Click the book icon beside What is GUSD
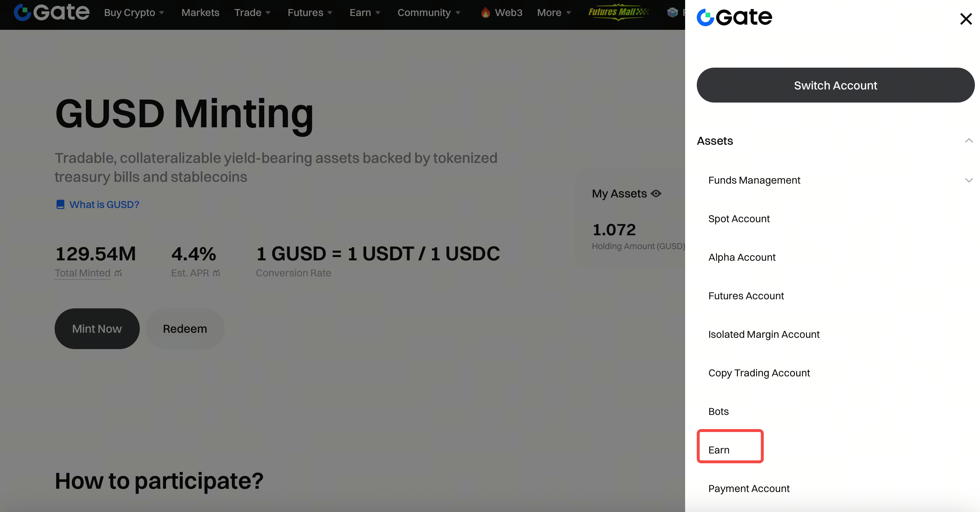 click(x=60, y=204)
